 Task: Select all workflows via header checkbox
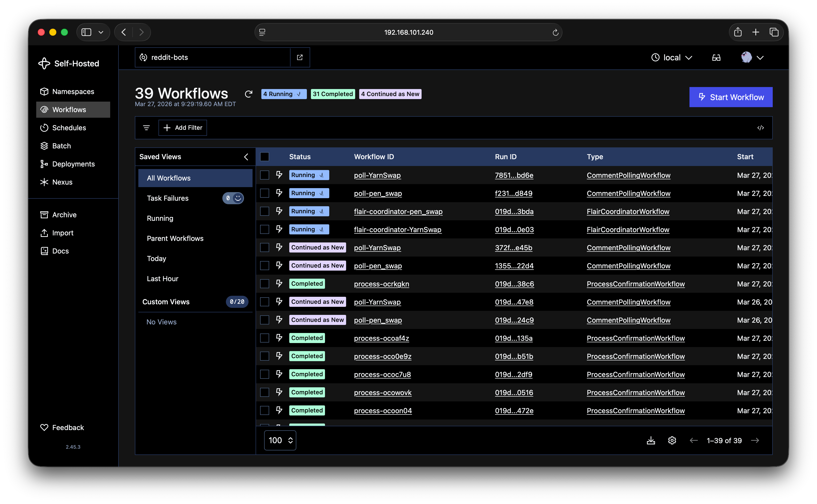264,157
